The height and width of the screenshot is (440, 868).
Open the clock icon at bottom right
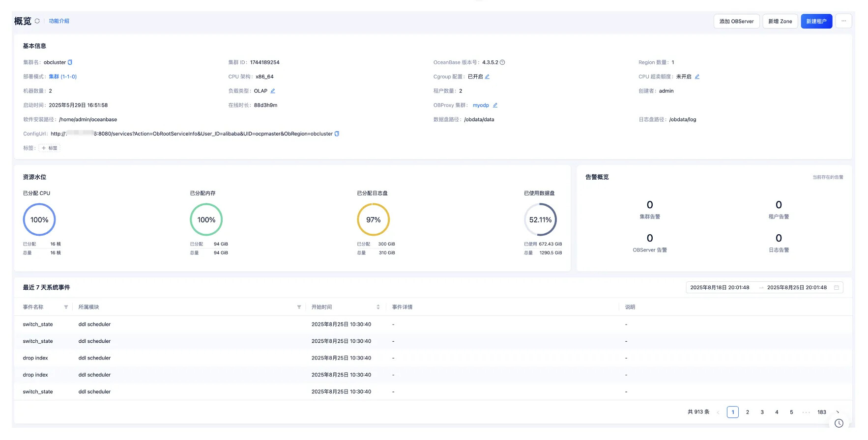click(x=839, y=423)
